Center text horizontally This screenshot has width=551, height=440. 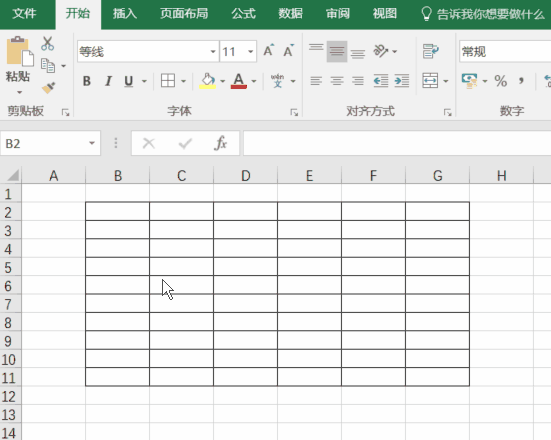click(x=337, y=81)
